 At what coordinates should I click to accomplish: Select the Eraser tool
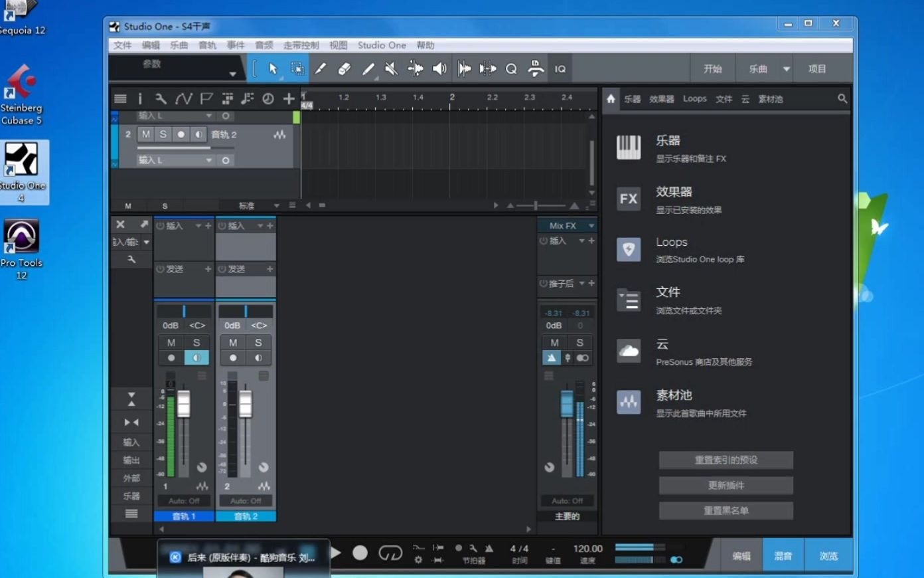coord(344,68)
